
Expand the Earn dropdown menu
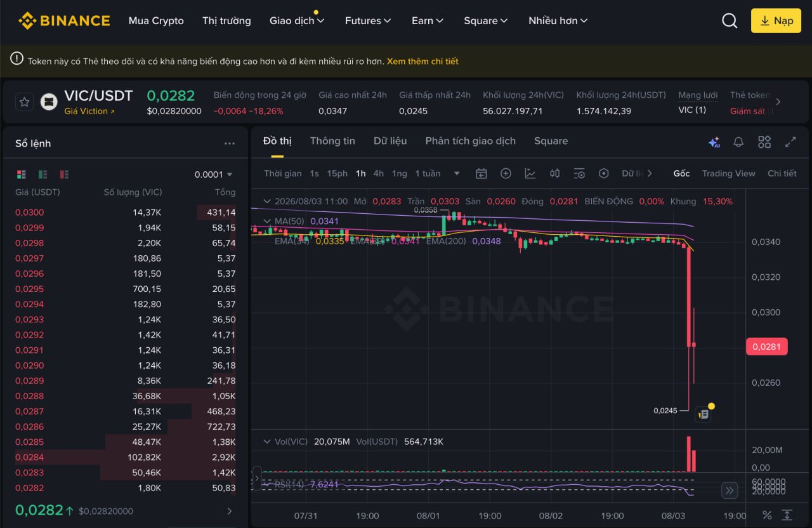click(x=428, y=21)
